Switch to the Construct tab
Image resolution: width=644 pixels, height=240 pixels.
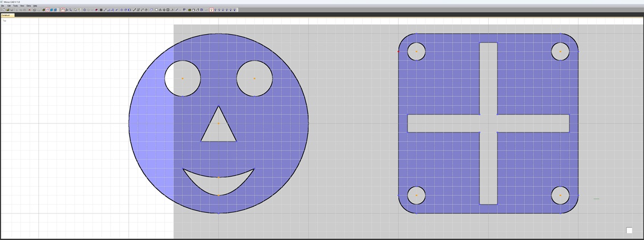pos(6,15)
